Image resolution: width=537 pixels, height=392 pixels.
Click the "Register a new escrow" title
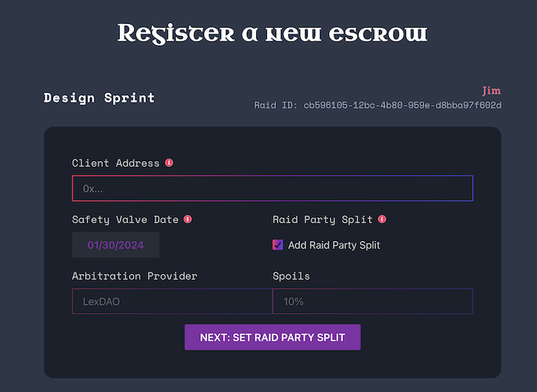click(272, 33)
